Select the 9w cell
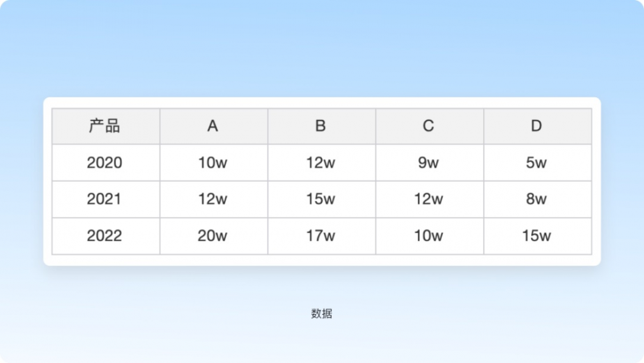The image size is (644, 363). click(428, 162)
